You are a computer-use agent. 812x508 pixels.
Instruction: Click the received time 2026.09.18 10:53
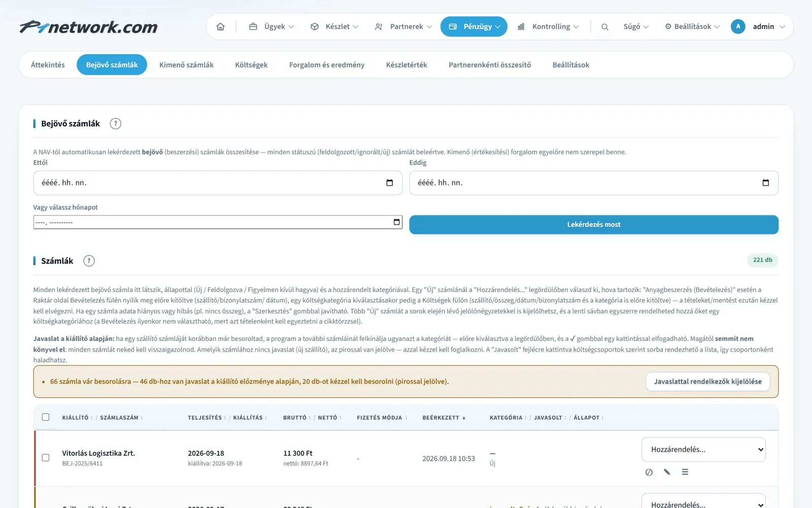[x=449, y=459]
